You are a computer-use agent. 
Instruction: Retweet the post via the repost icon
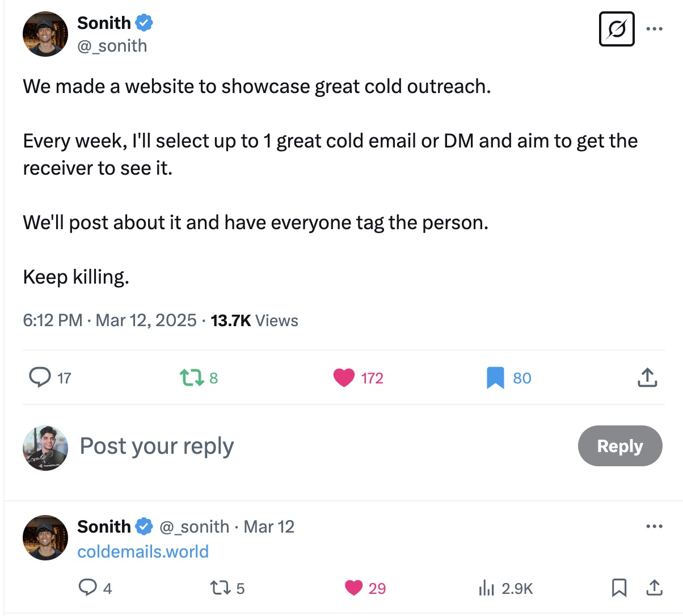coord(193,378)
